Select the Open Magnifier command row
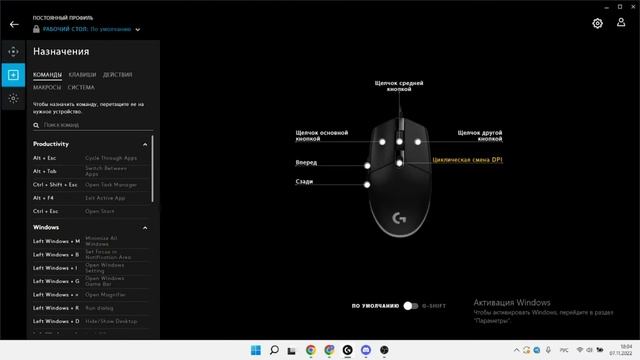 click(91, 295)
